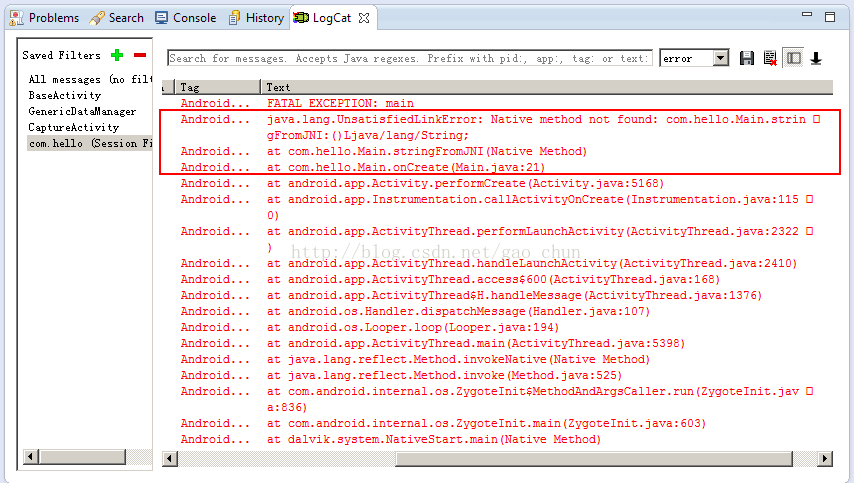Viewport: 854px width, 483px height.
Task: Switch to the History tab
Action: (x=257, y=18)
